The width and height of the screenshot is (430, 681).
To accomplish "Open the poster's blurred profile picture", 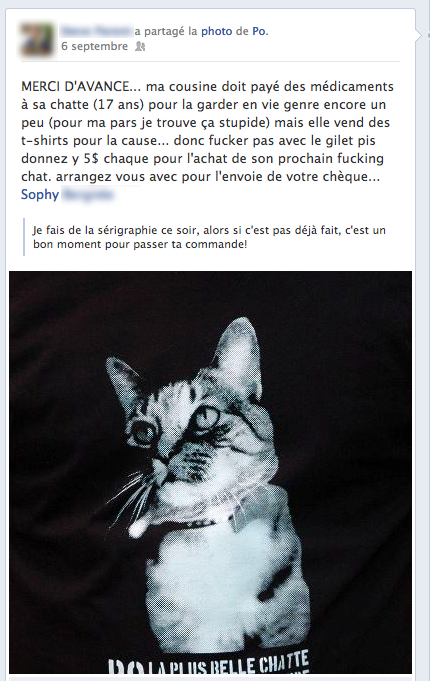I will 37,39.
